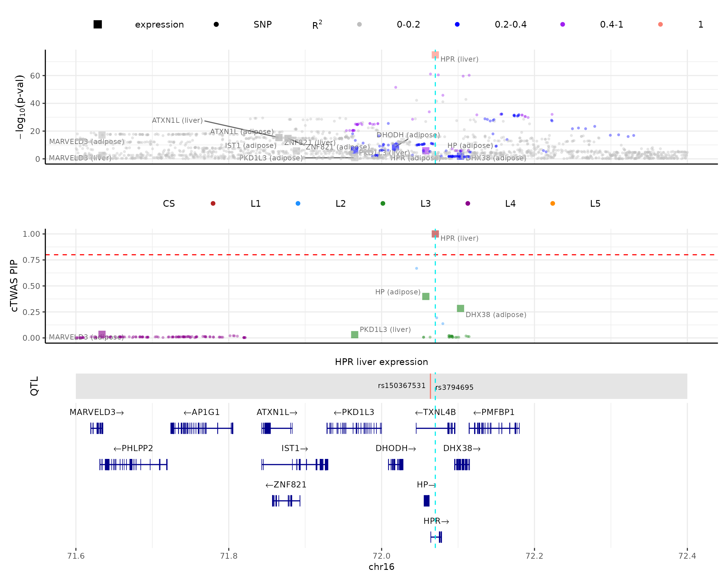Click the HP (adipose) label in top panel

click(x=470, y=145)
